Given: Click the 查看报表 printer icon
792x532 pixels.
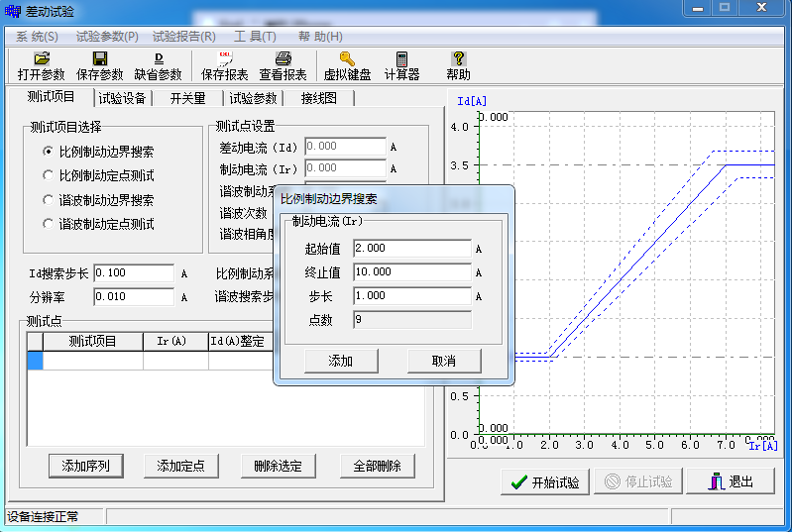Looking at the screenshot, I should tap(283, 59).
